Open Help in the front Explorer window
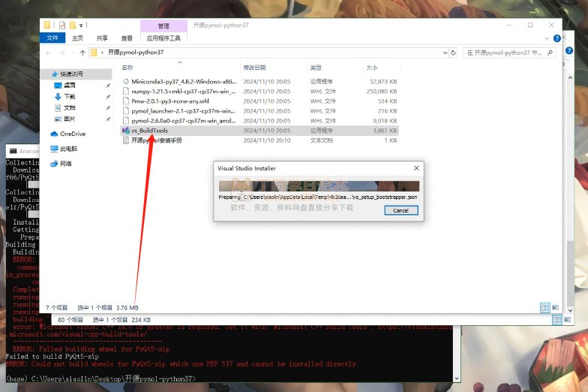The image size is (588, 392). click(556, 38)
